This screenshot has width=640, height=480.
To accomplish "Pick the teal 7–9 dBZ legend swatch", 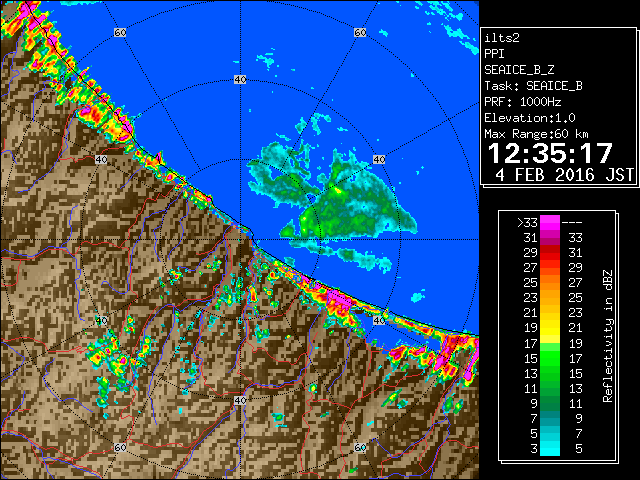I will [550, 418].
